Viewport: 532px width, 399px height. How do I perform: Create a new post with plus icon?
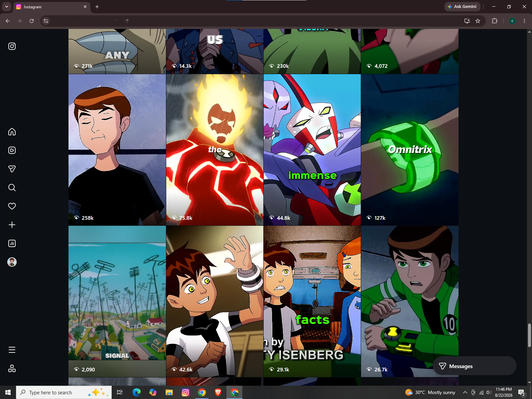point(12,225)
